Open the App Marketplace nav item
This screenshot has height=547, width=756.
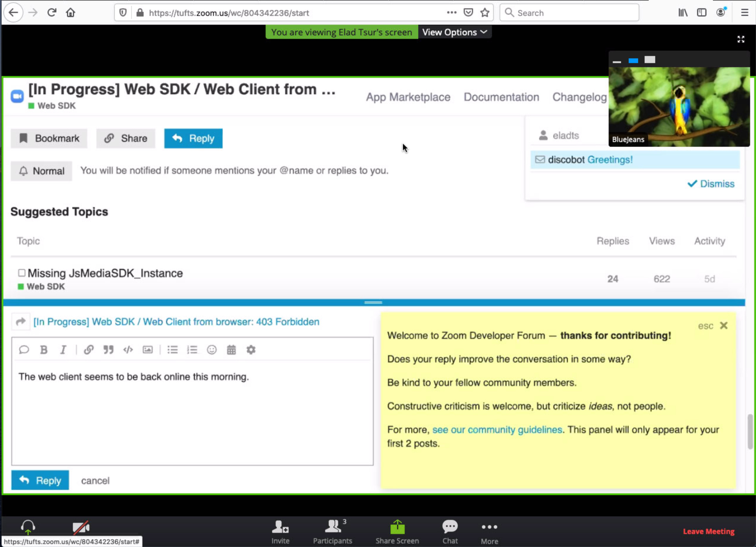pos(408,97)
